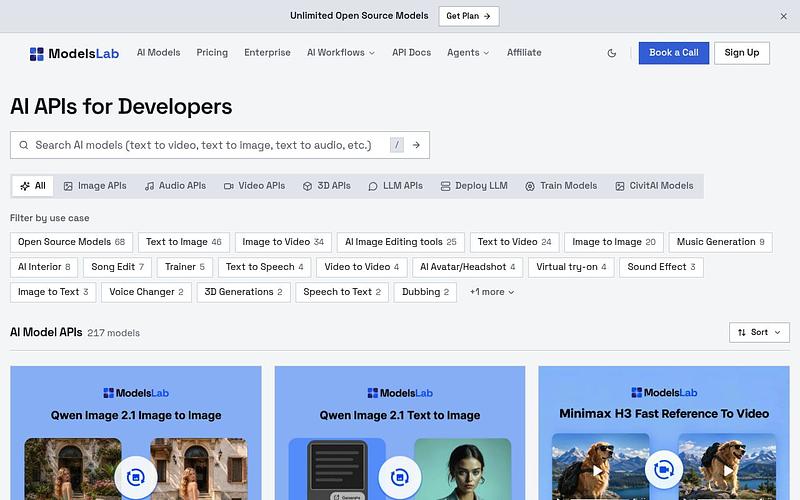Open the Enterprise page

[x=267, y=53]
